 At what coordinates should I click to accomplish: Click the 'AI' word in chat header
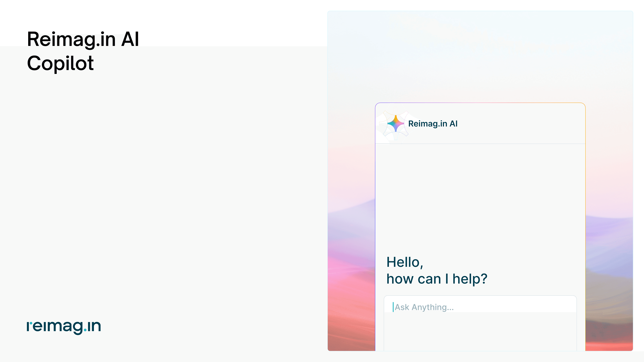(x=453, y=124)
